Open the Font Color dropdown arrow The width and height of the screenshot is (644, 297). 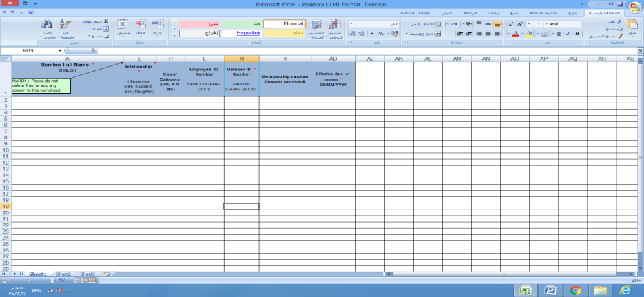click(x=509, y=34)
